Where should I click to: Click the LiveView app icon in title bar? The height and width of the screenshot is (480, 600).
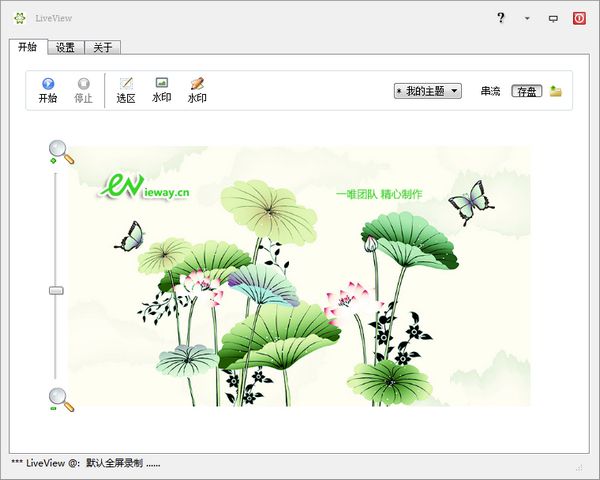[19, 18]
